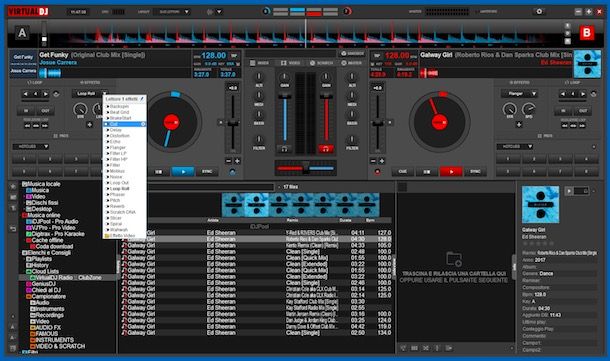Select the 02:50 Clean [Single] track row
The image size is (610, 361).
tap(256, 333)
